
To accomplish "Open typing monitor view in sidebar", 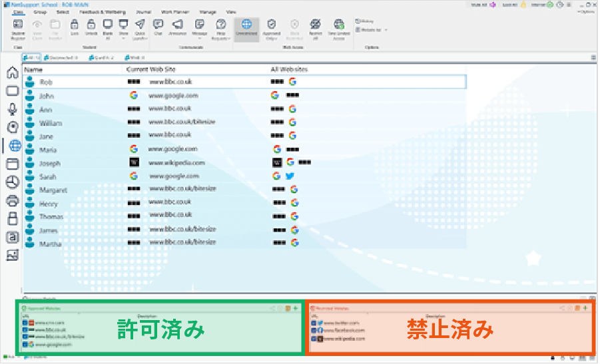I will pyautogui.click(x=13, y=237).
